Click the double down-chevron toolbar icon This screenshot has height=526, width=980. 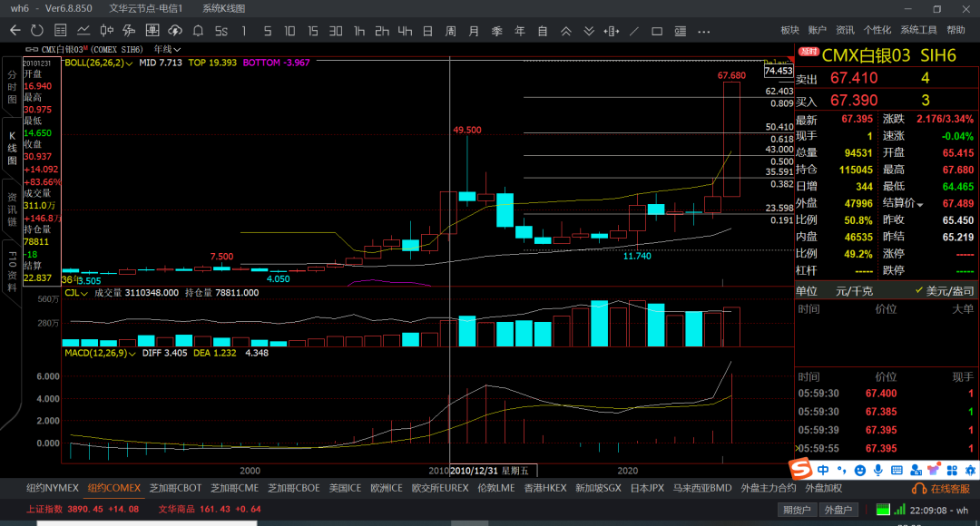pos(589,31)
